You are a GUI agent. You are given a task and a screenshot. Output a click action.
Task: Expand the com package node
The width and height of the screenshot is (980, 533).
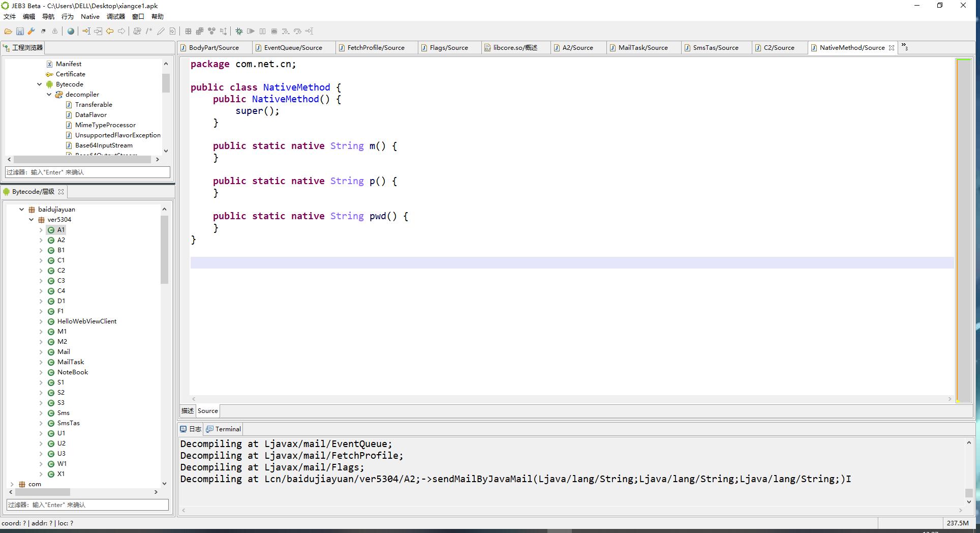[12, 484]
